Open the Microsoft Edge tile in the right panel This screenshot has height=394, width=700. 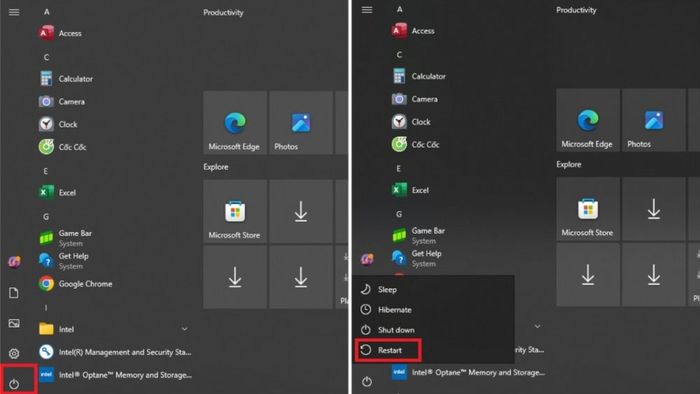tap(588, 120)
